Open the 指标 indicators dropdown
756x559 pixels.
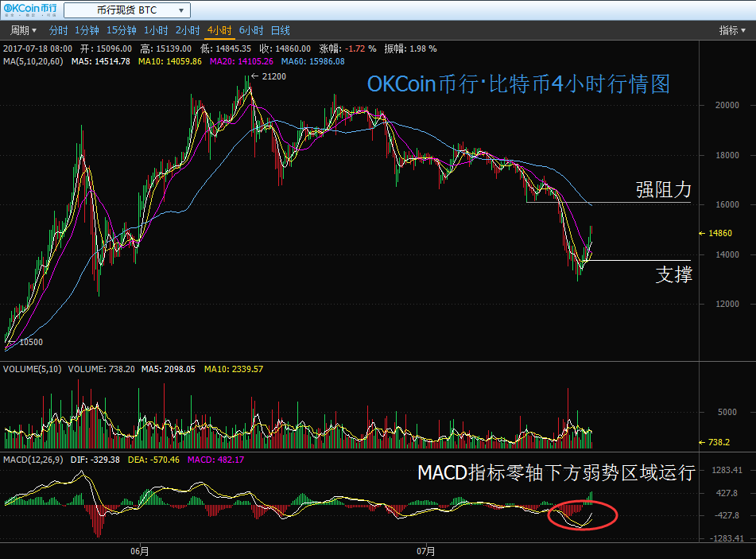[x=732, y=30]
